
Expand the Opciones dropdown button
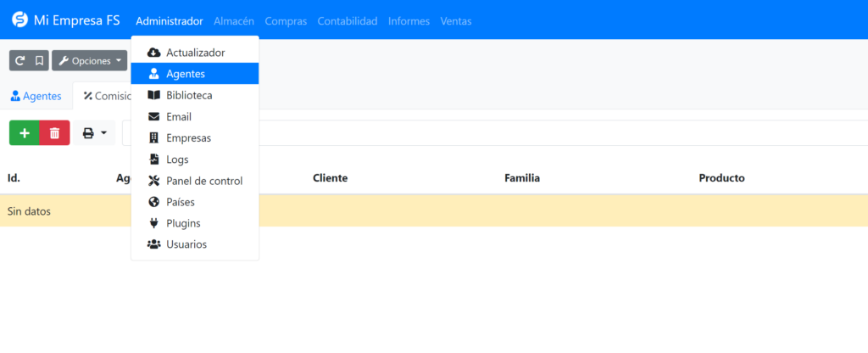click(89, 61)
